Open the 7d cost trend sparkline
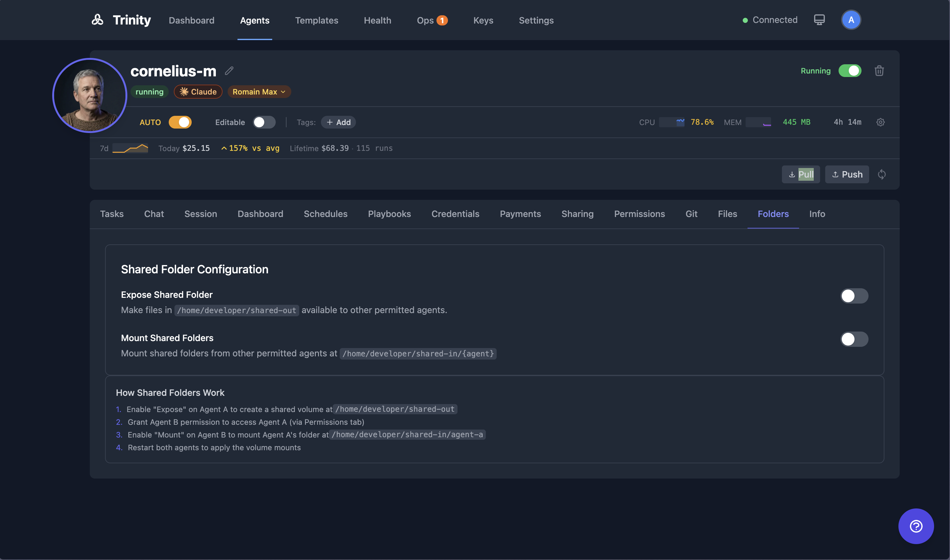950x560 pixels. pyautogui.click(x=130, y=148)
